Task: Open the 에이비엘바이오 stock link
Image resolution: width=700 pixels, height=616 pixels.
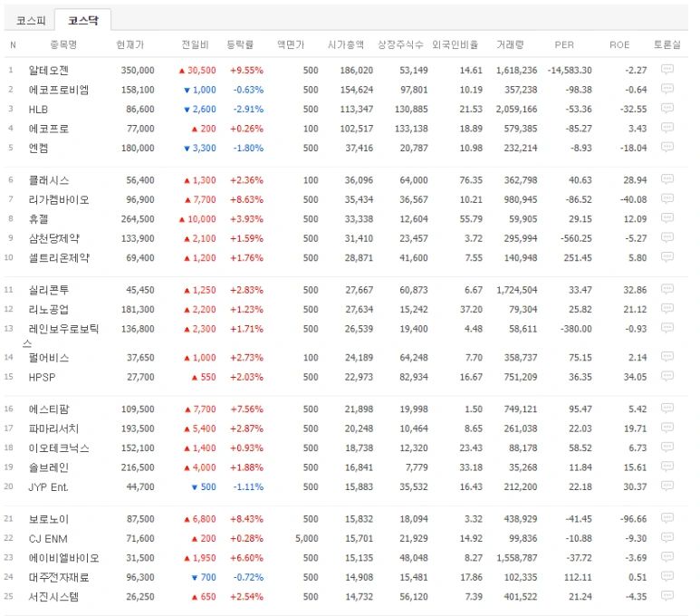Action: (x=63, y=558)
